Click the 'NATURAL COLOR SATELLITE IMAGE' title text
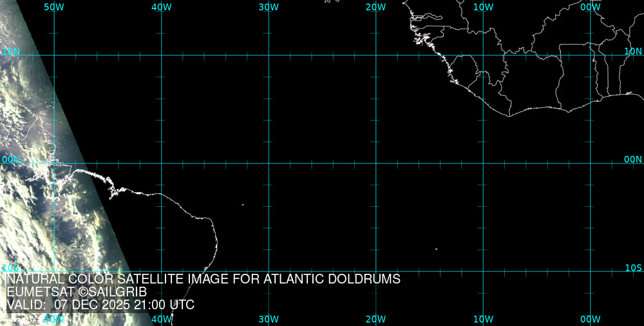 coord(204,279)
